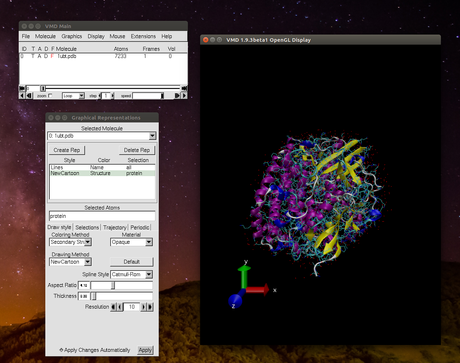Image resolution: width=460 pixels, height=363 pixels.
Task: Increase the animation step value arrow
Action: tap(113, 96)
